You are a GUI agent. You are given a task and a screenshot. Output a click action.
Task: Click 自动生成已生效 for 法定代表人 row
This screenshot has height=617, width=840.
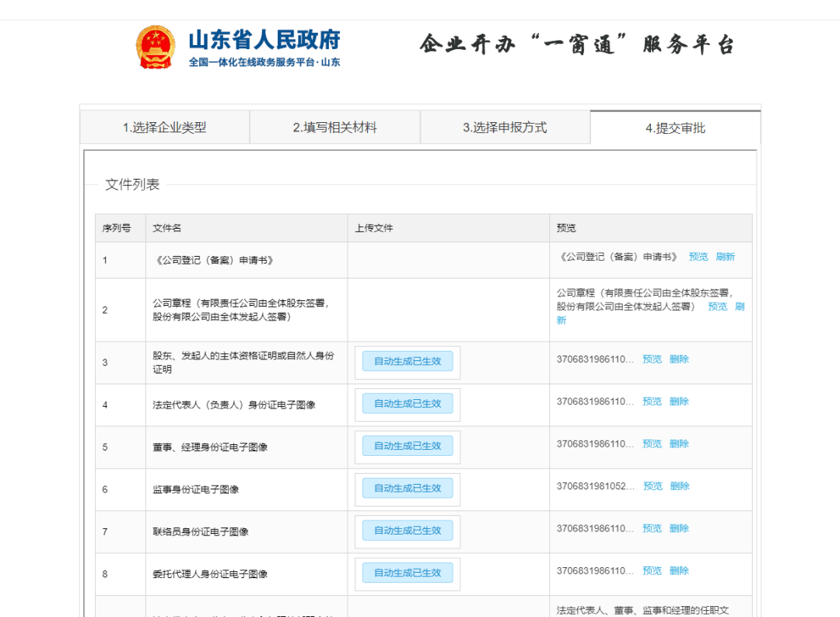[x=407, y=404]
